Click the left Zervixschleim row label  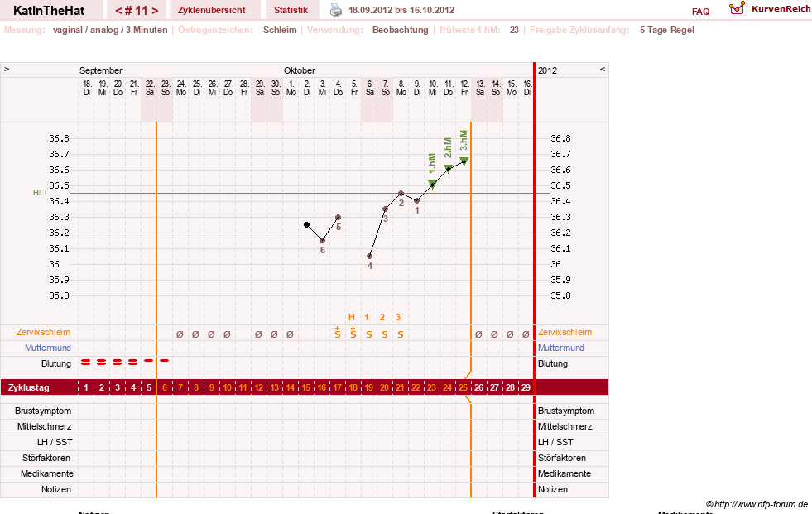click(44, 332)
